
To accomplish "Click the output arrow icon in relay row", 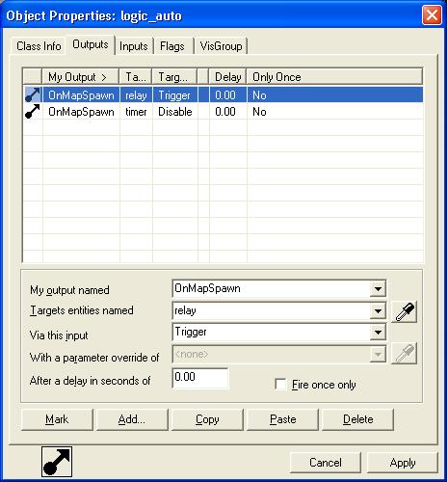I will click(x=33, y=95).
